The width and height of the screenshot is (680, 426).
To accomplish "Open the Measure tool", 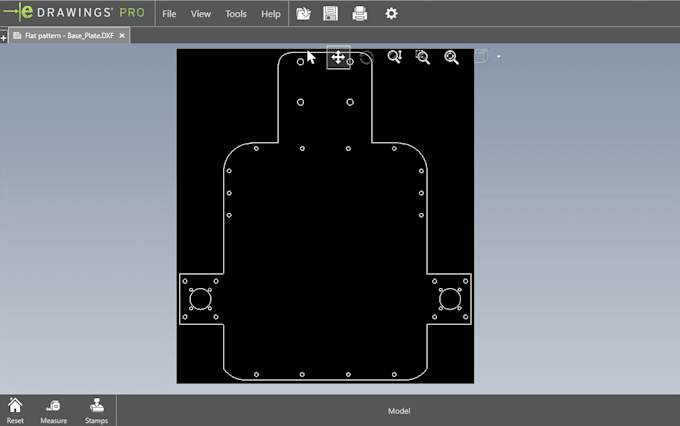I will 53,411.
